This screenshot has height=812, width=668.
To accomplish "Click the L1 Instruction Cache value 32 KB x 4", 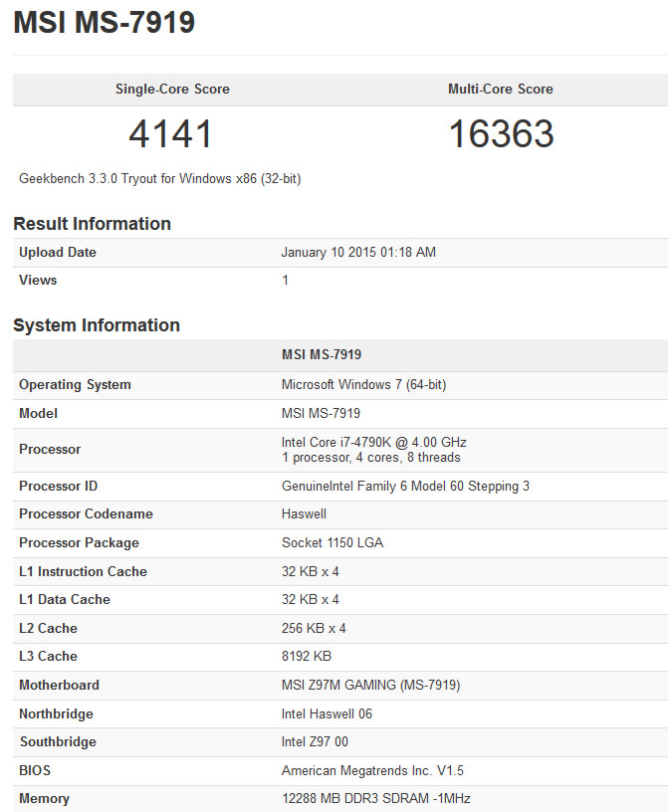I will coord(310,571).
